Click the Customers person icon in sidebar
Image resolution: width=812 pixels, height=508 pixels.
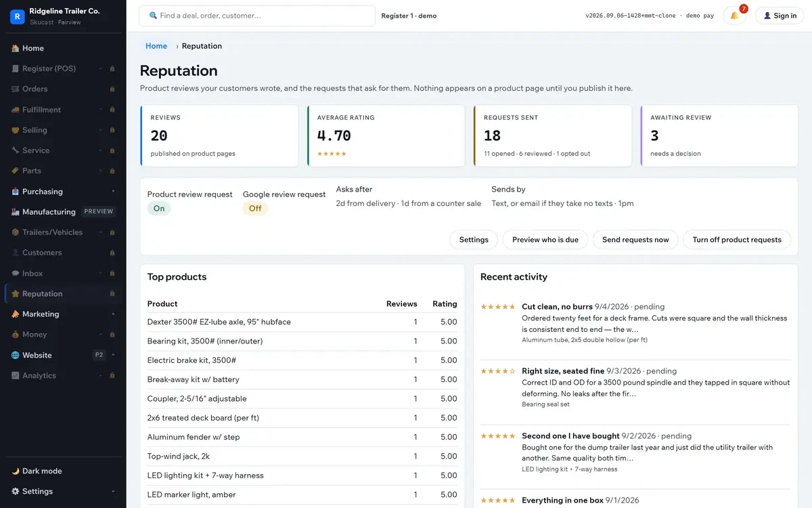(15, 253)
